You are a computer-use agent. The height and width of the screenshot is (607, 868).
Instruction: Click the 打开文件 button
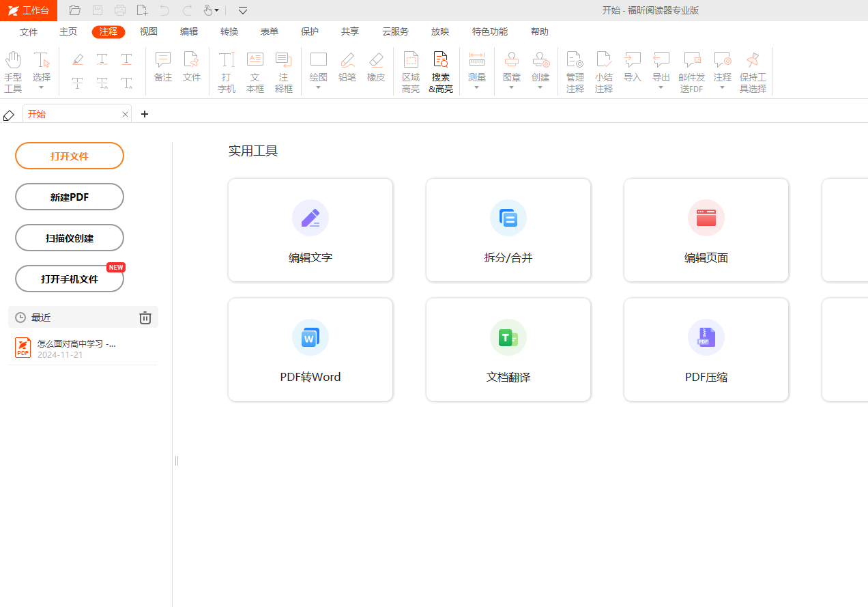(70, 156)
